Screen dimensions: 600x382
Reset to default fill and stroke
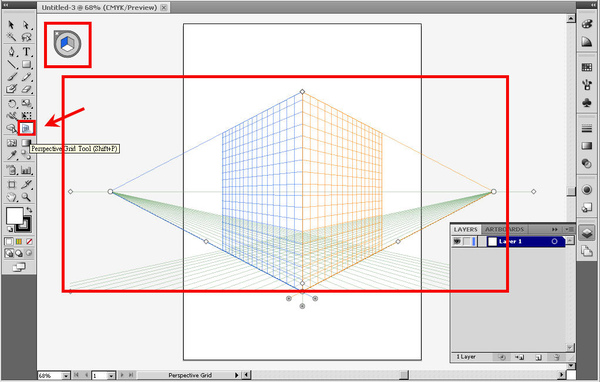(9, 229)
